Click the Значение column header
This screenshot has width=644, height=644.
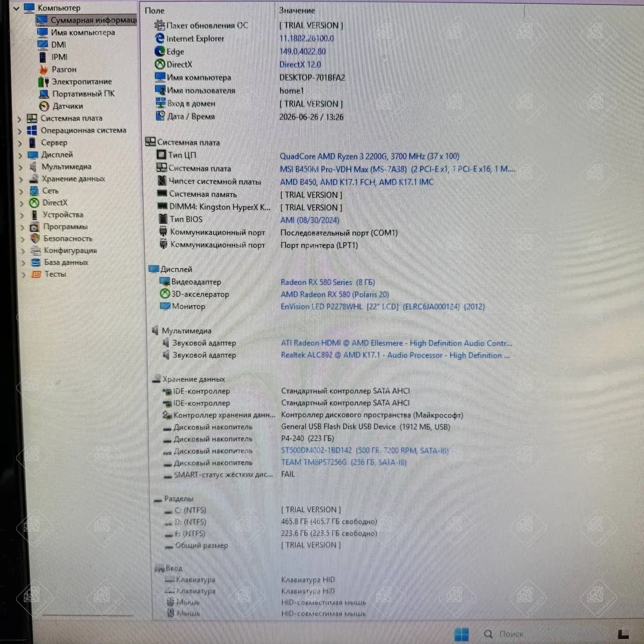click(297, 11)
